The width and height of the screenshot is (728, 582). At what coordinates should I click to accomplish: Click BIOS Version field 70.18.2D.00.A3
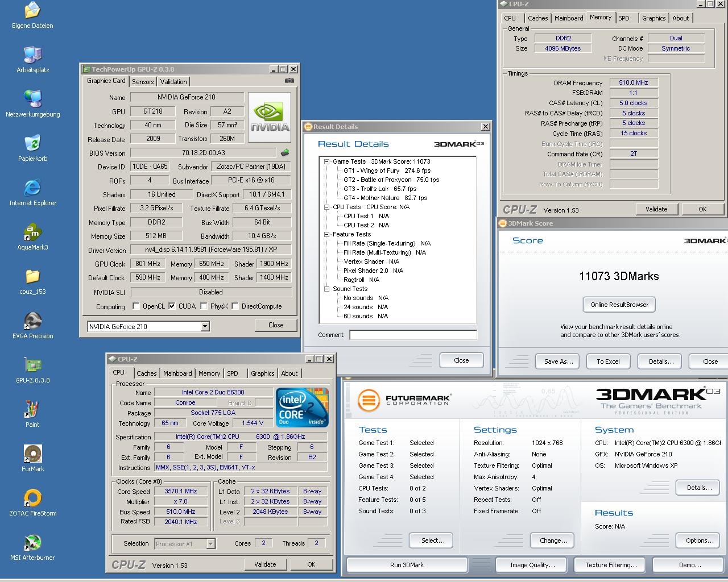[x=204, y=153]
